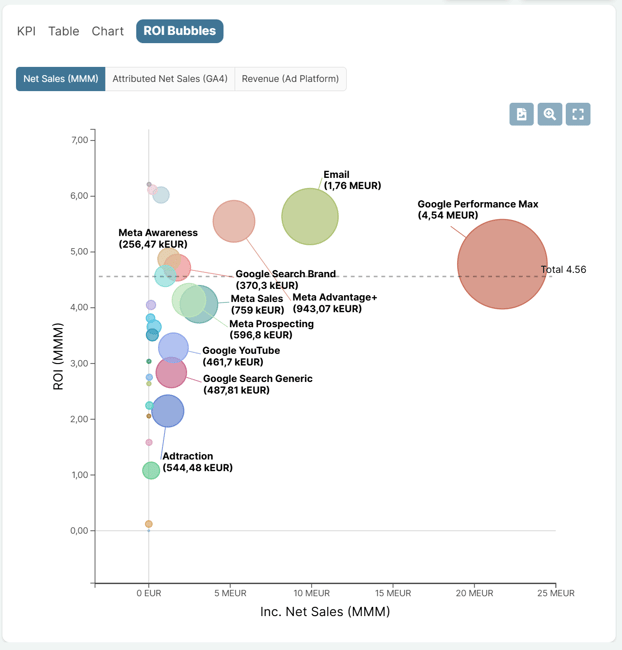
Task: Click the Google YouTube lavender bubble
Action: point(173,347)
